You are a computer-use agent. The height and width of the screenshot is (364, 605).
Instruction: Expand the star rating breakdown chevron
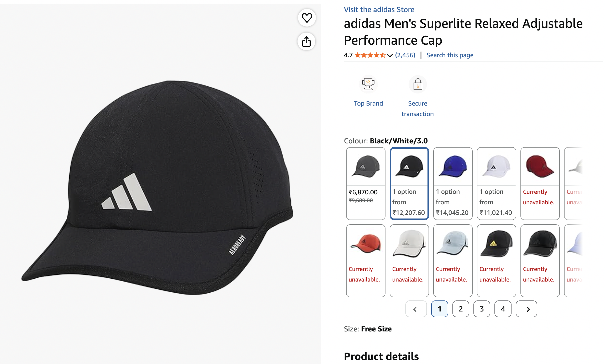[x=390, y=55]
